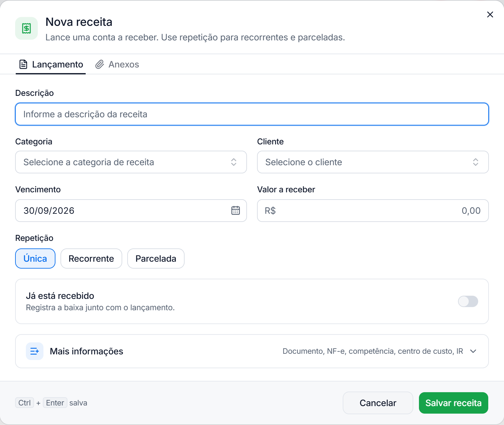Open the Cliente dropdown
The image size is (504, 425).
click(373, 162)
